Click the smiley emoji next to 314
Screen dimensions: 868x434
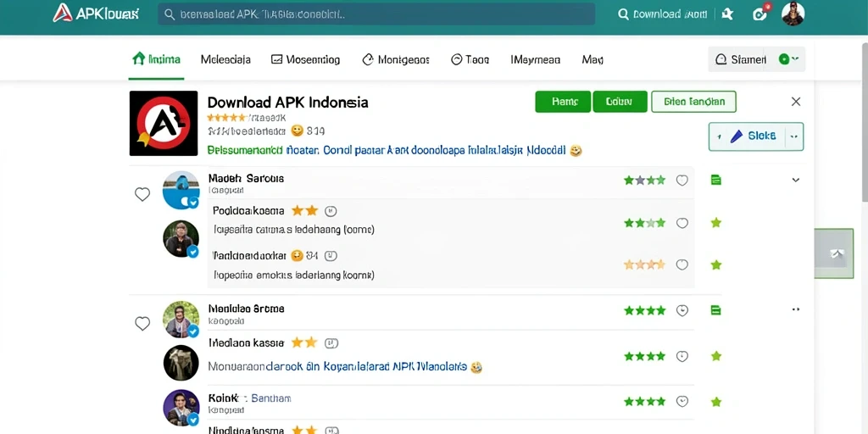(298, 131)
